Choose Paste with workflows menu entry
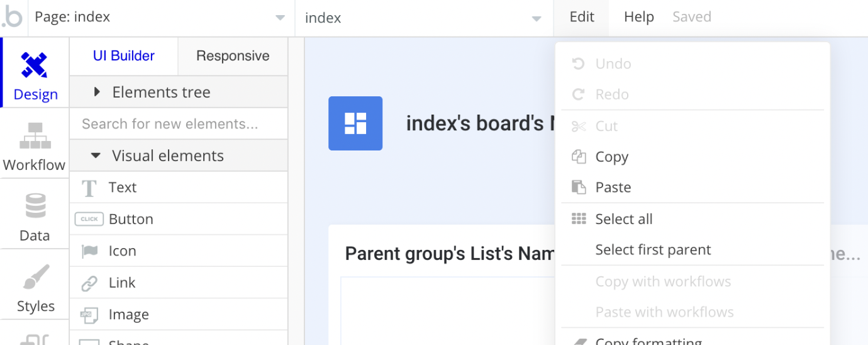 click(693, 312)
